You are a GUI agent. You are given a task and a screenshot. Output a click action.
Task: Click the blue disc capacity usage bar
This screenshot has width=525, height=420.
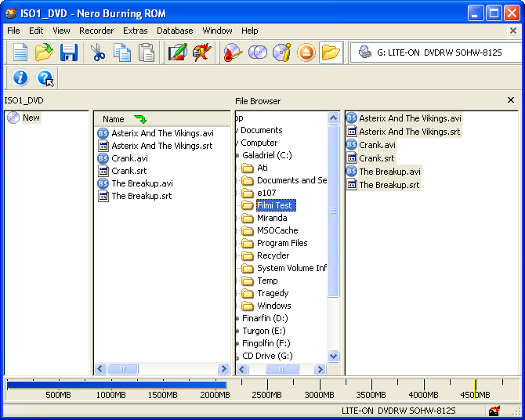tap(117, 386)
